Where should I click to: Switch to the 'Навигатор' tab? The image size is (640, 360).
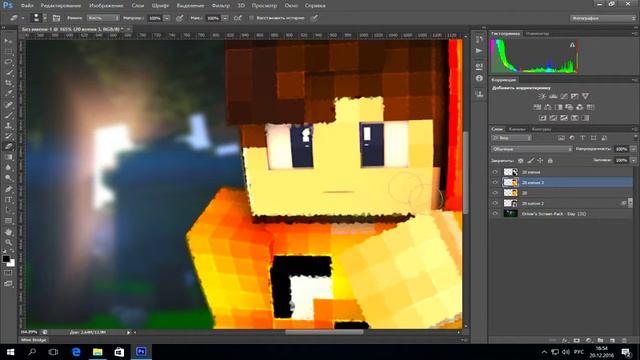click(x=537, y=33)
